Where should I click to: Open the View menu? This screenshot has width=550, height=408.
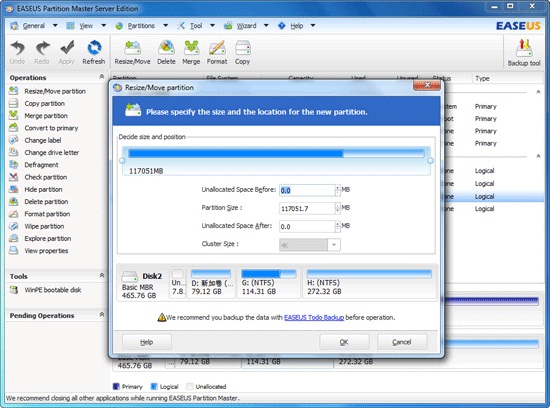pyautogui.click(x=86, y=26)
